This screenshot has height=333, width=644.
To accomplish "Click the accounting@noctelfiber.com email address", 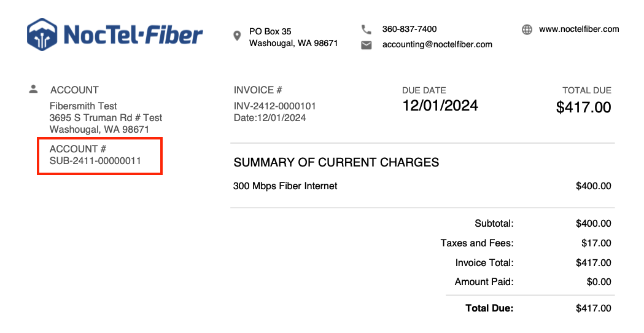I will pyautogui.click(x=437, y=44).
